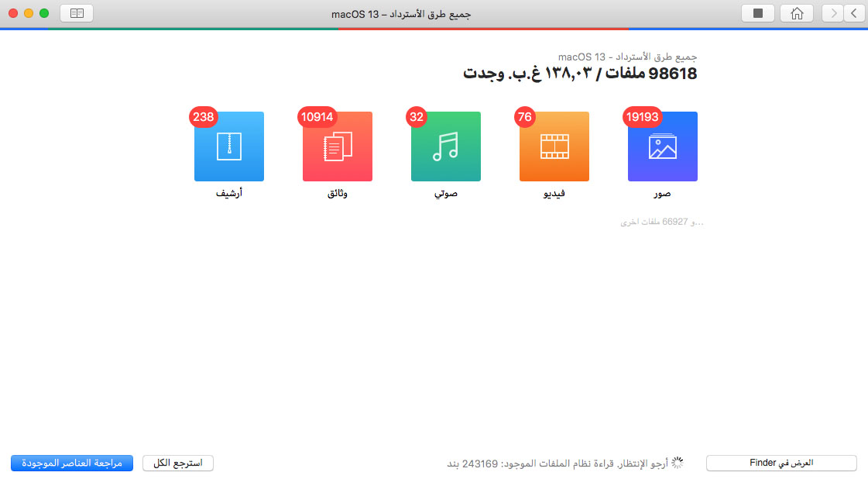Image resolution: width=868 pixels, height=479 pixels.
Task: Click the spinning progress indicator
Action: tap(678, 463)
